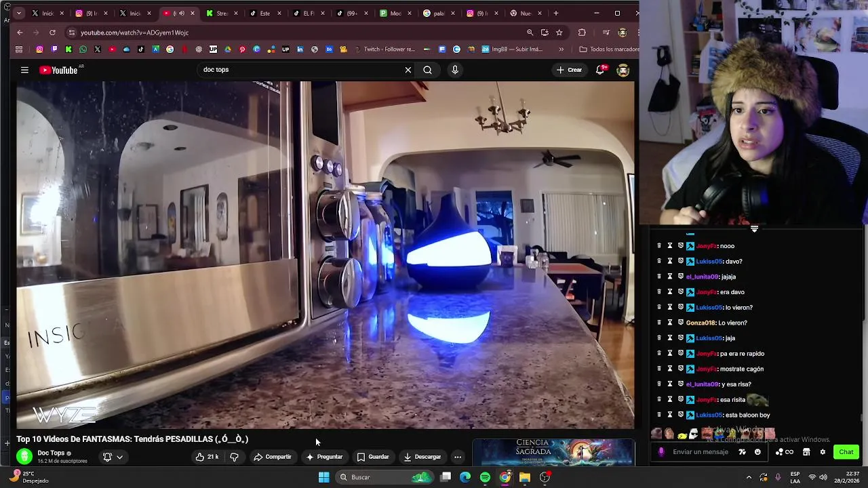
Task: Open the channel points shop icon in chat
Action: (806, 452)
